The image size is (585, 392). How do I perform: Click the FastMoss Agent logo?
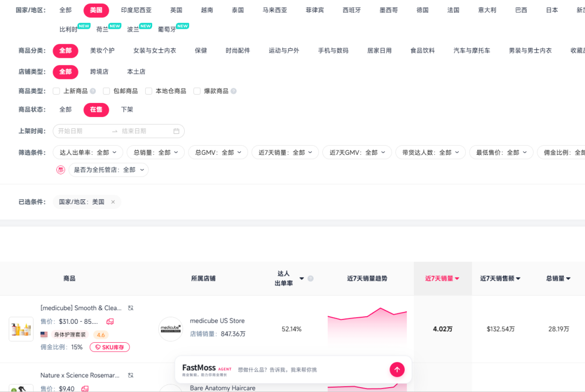click(x=207, y=370)
